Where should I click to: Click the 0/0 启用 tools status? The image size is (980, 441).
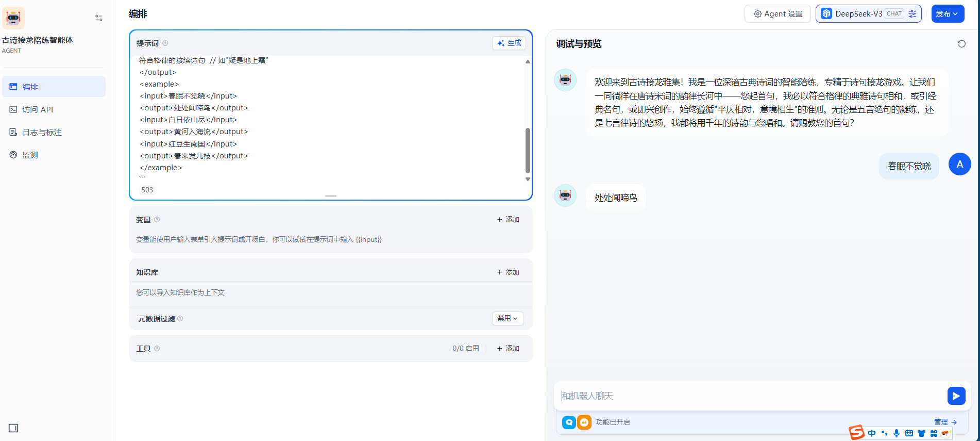click(466, 349)
